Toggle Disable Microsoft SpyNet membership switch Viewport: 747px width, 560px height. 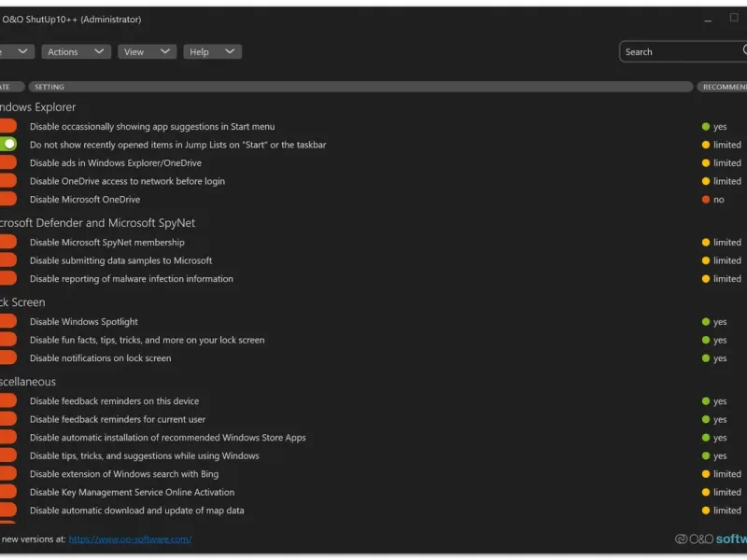[7, 242]
